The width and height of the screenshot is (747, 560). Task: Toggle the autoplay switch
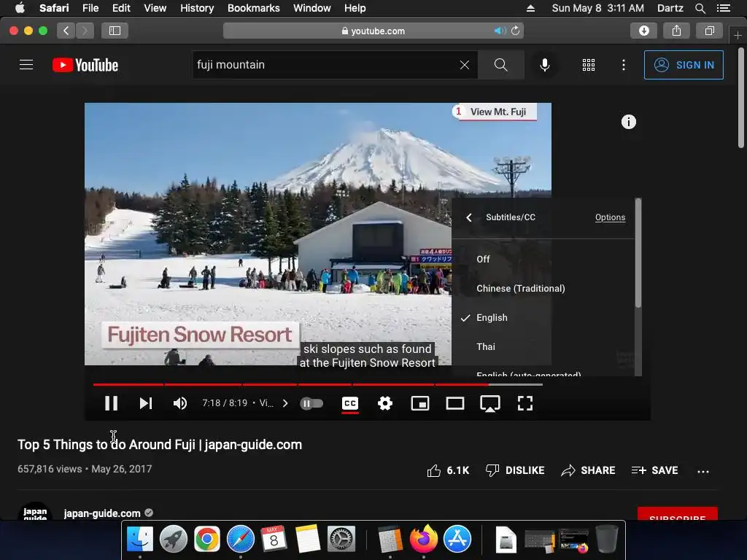point(311,404)
